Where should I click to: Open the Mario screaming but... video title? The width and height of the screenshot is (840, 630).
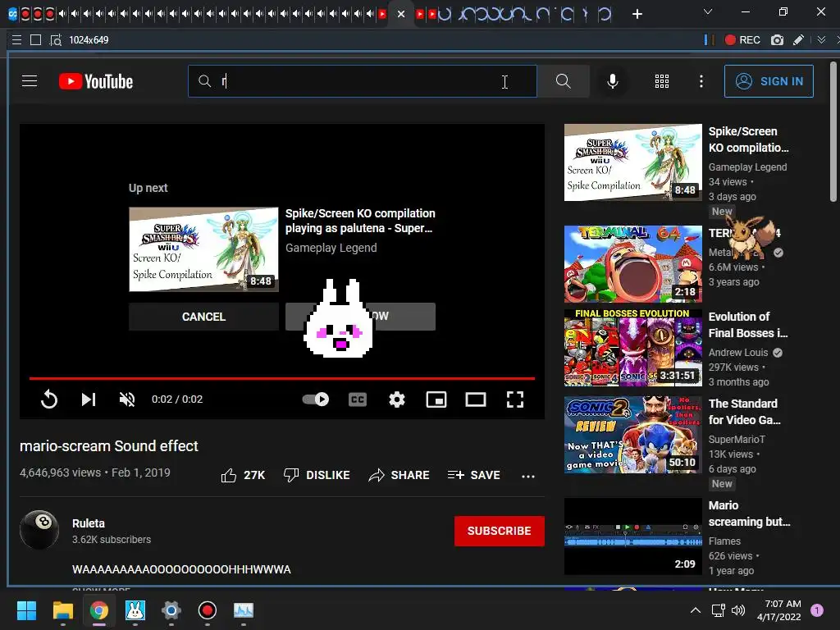749,514
